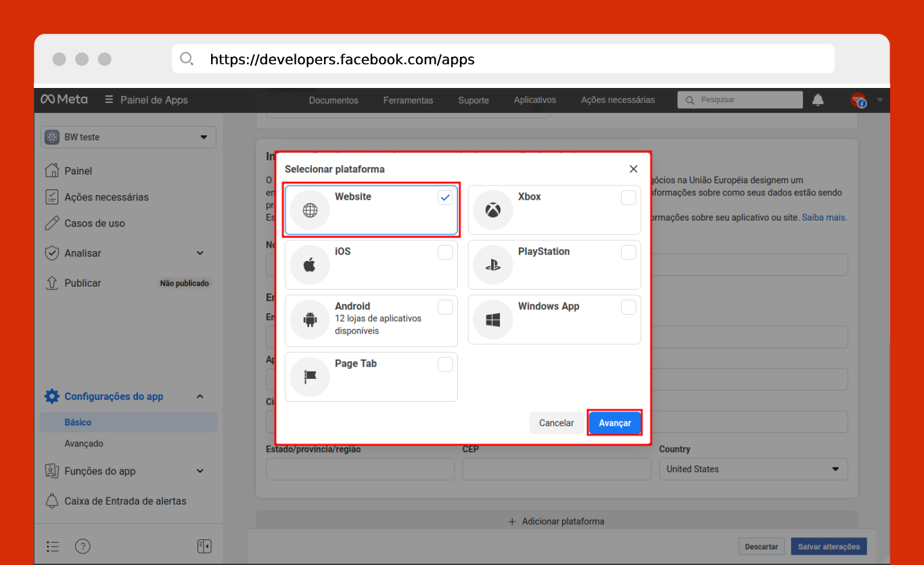Click the Cancelar button
The width and height of the screenshot is (924, 565).
pyautogui.click(x=557, y=423)
